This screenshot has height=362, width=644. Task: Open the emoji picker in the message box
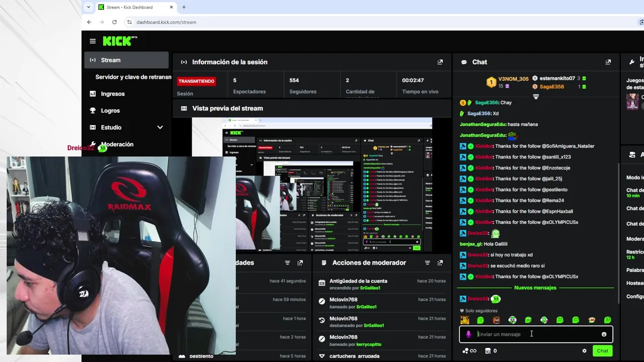(604, 334)
